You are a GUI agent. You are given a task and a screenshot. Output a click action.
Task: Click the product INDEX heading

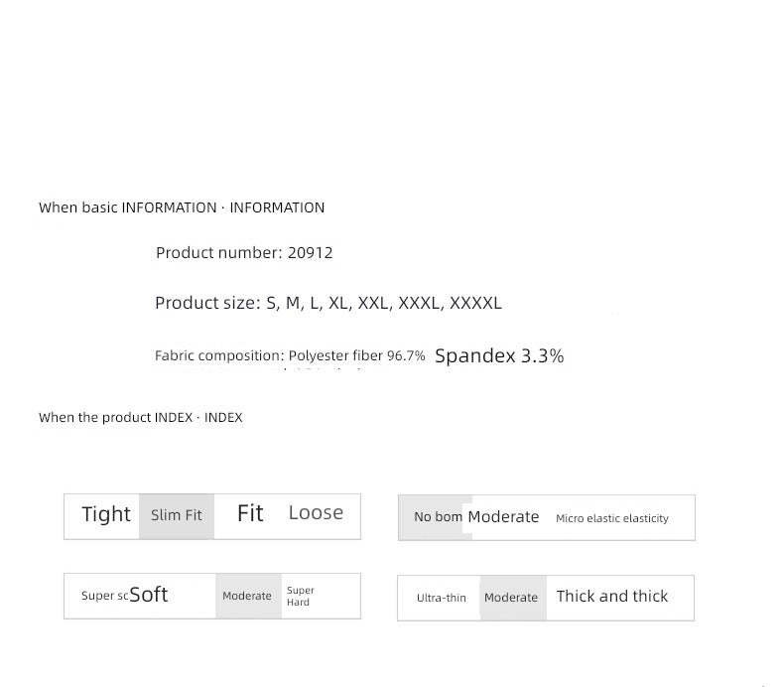tap(141, 417)
